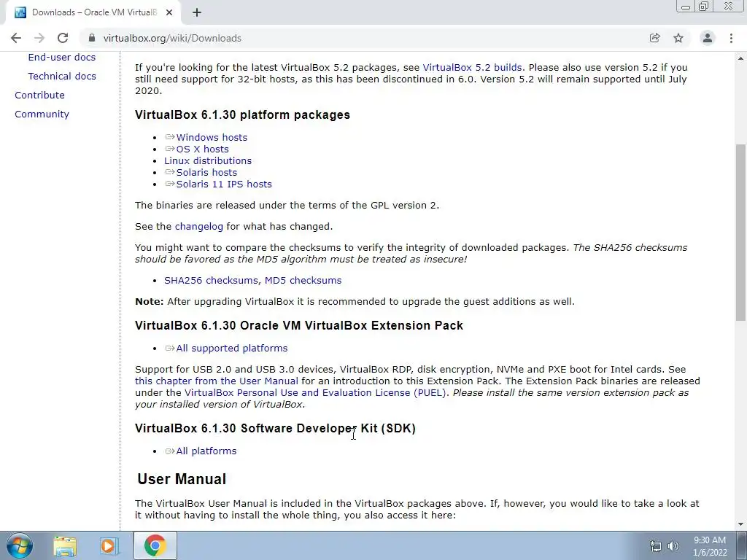Open the Chrome three-dot menu
The width and height of the screenshot is (747, 560).
click(x=731, y=38)
